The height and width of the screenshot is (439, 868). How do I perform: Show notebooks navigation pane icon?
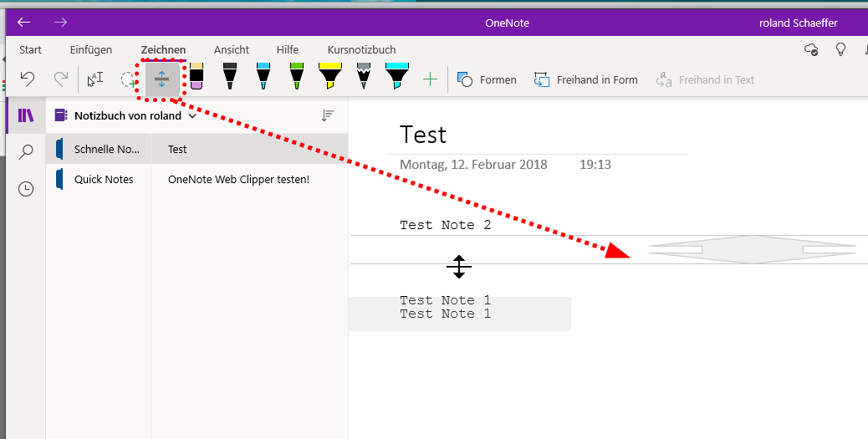pos(26,115)
